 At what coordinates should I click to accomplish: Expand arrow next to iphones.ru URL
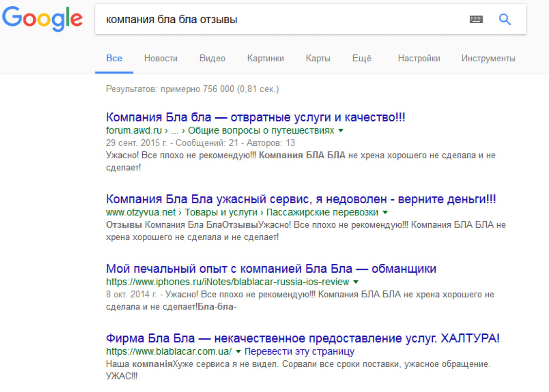(x=356, y=282)
